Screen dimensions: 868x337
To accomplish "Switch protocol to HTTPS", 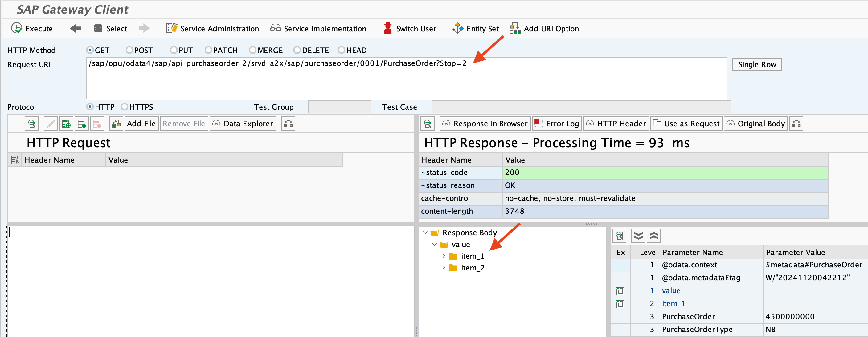I will point(124,107).
